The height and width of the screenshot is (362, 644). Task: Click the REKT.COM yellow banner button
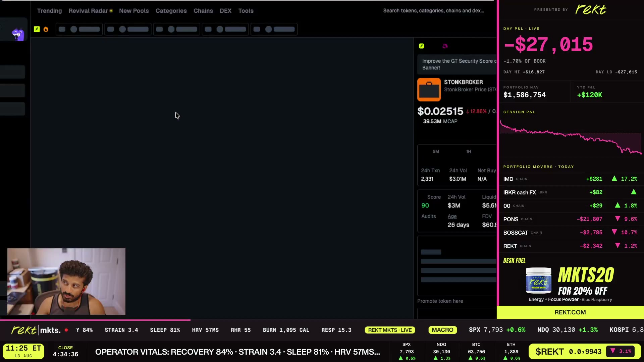tap(570, 312)
